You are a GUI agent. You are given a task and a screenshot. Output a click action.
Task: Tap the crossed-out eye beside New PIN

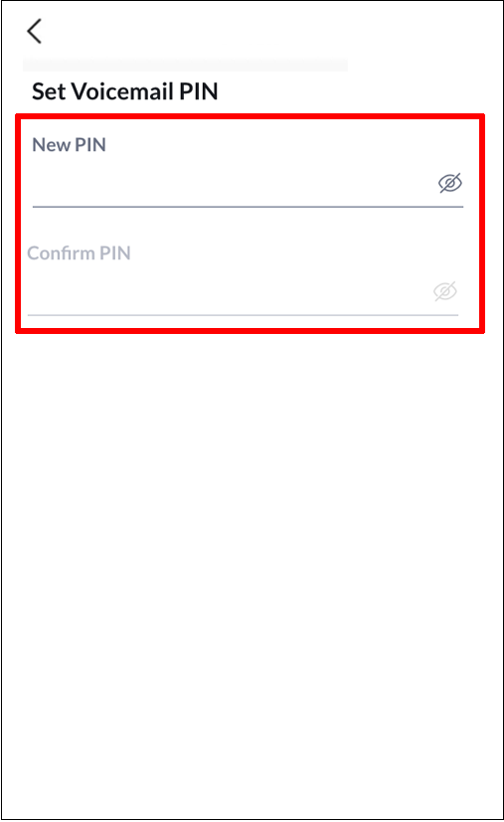click(x=450, y=183)
